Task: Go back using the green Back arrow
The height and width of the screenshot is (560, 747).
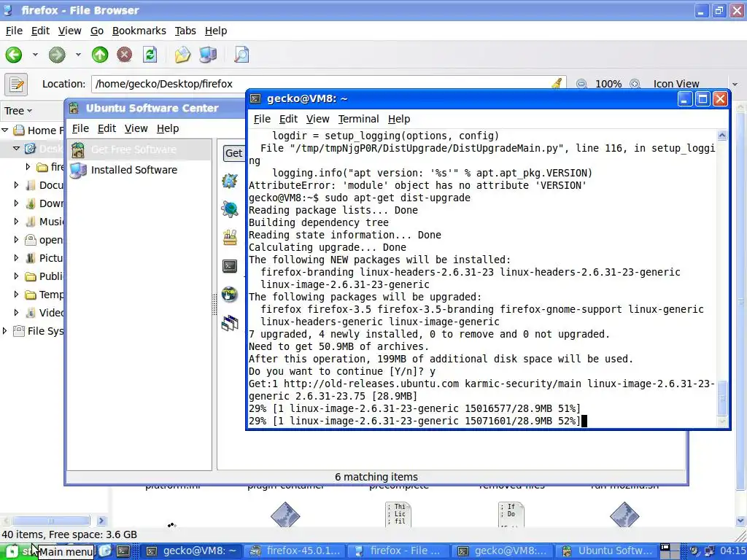Action: tap(14, 55)
